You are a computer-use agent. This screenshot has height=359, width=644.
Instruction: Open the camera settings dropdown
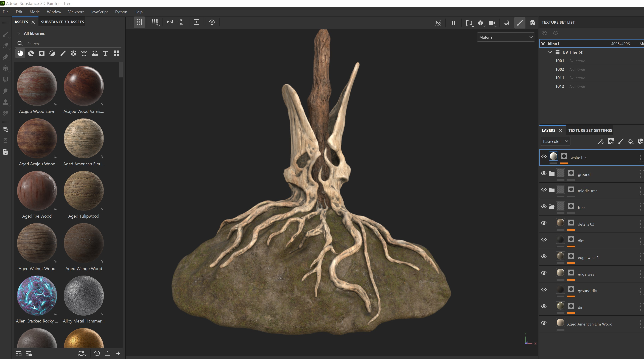(x=492, y=23)
